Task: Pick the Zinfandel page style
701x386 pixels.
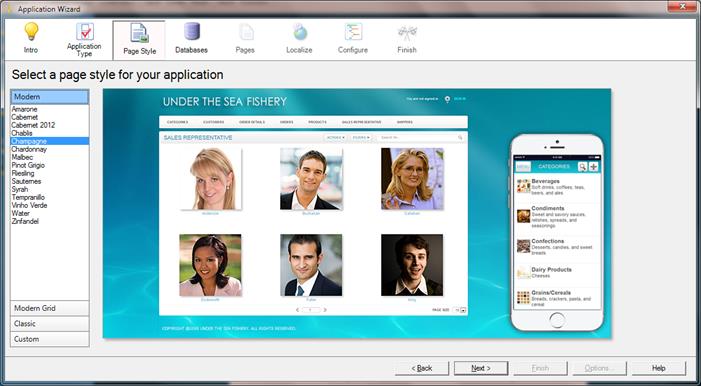Action: (25, 221)
